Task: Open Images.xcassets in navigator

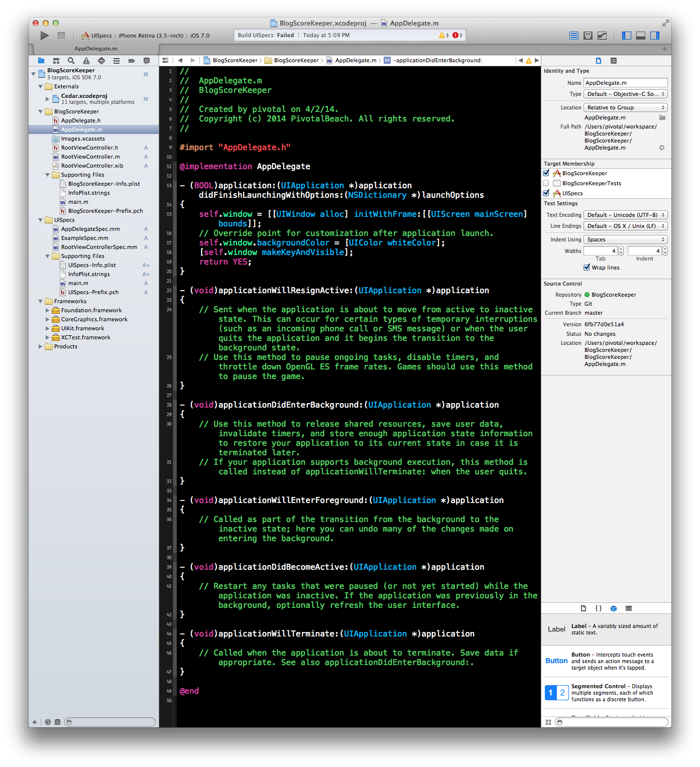Action: click(x=83, y=139)
